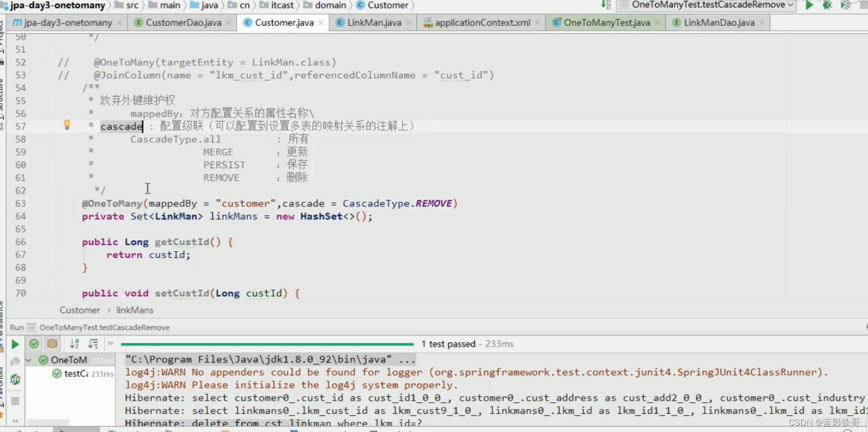Viewport: 868px width, 432px height.
Task: Close the applicationContext.xml tab
Action: (x=537, y=23)
